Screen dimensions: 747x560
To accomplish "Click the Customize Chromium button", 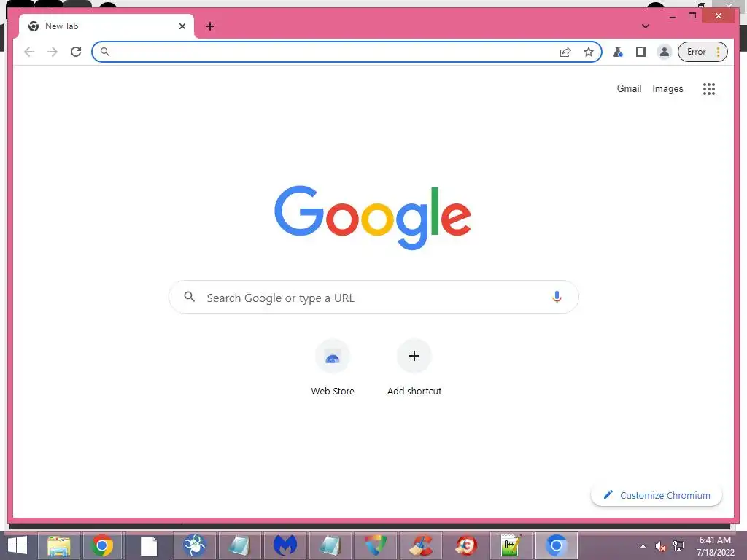I will point(657,495).
